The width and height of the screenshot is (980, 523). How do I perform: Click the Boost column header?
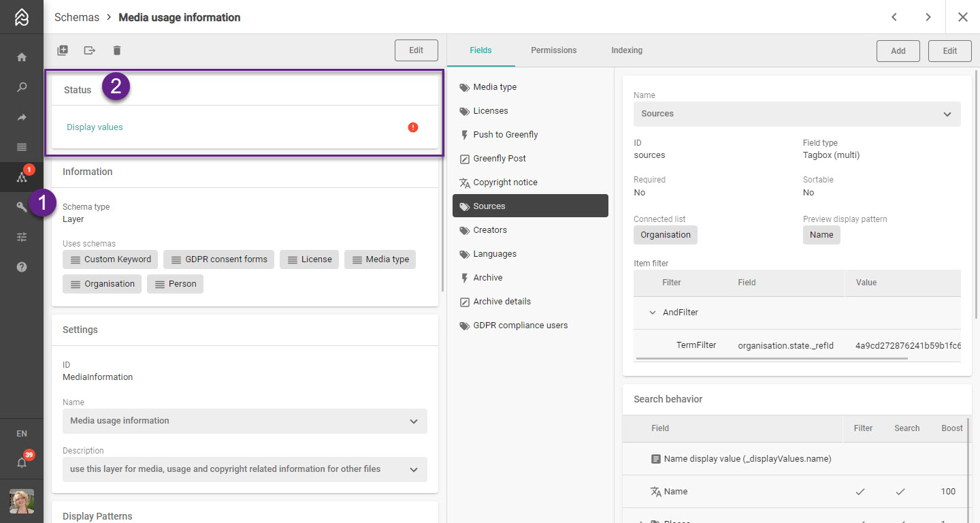(x=952, y=428)
